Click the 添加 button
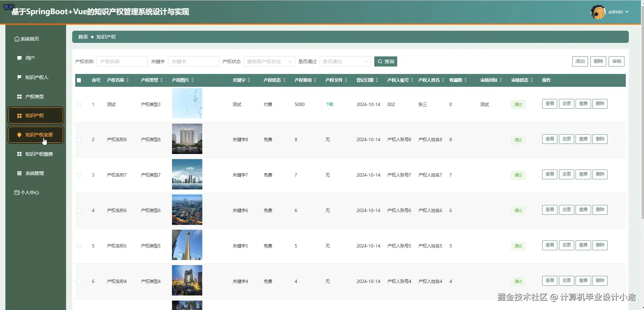This screenshot has width=644, height=310. [x=580, y=61]
